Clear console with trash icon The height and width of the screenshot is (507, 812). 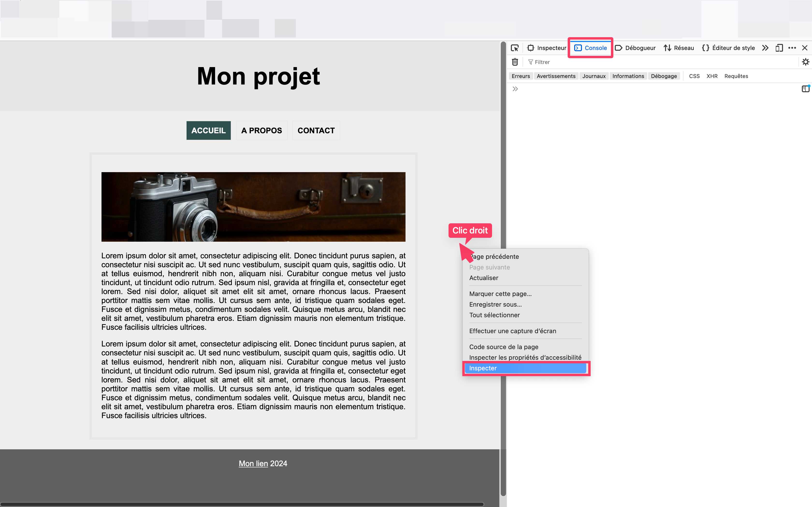click(515, 62)
